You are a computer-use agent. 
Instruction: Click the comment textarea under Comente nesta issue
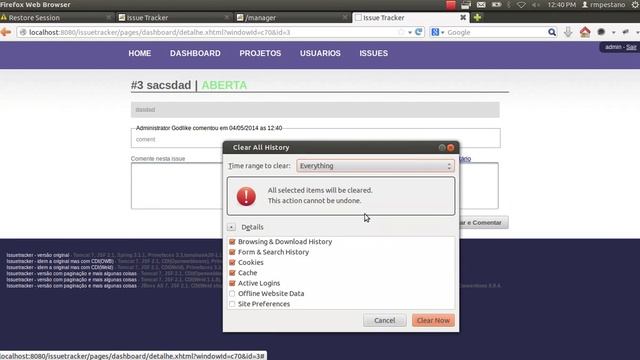177,186
